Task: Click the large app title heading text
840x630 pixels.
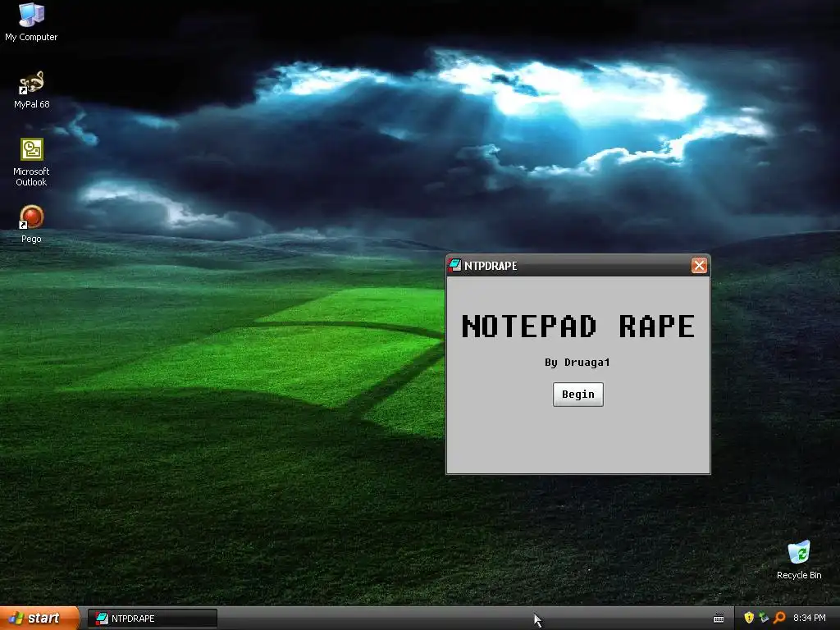Action: pos(578,326)
